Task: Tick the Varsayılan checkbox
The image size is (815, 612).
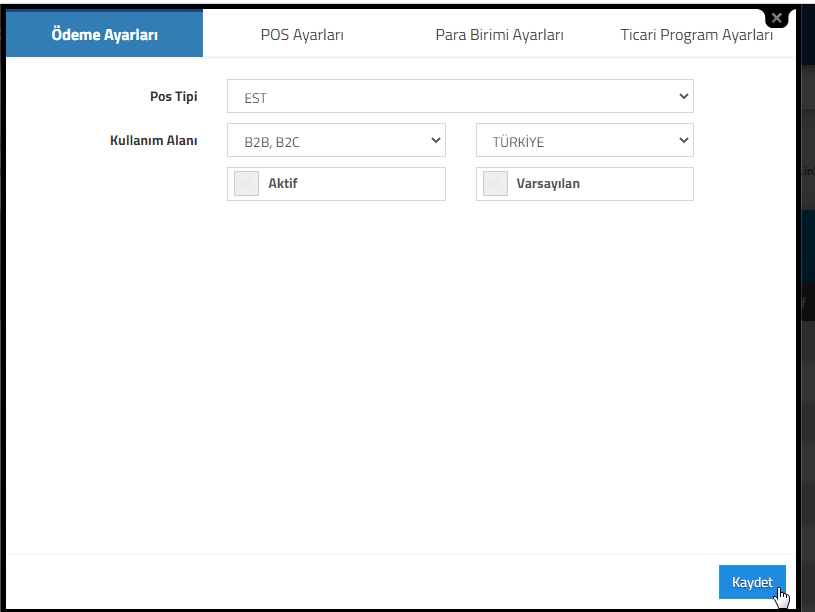Action: [x=495, y=184]
